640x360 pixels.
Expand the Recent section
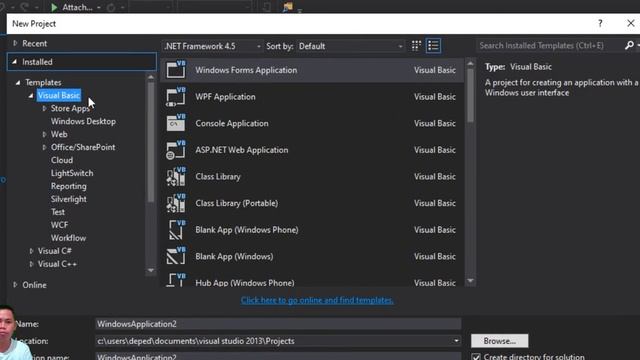click(15, 43)
